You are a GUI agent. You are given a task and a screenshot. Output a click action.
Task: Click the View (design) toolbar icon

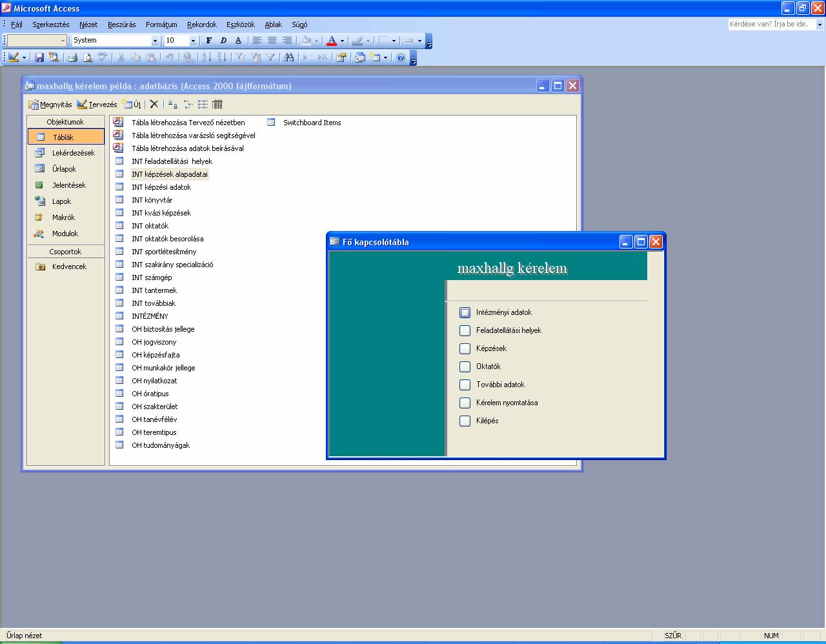13,57
